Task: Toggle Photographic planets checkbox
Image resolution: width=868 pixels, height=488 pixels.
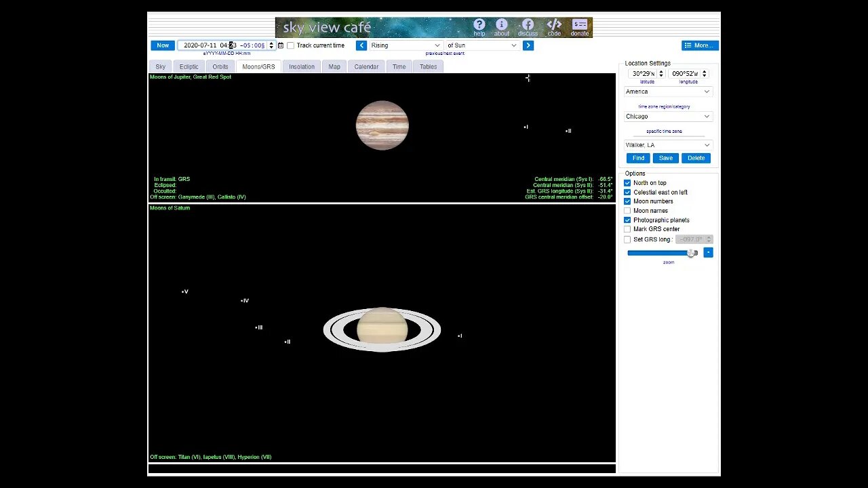Action: click(627, 220)
